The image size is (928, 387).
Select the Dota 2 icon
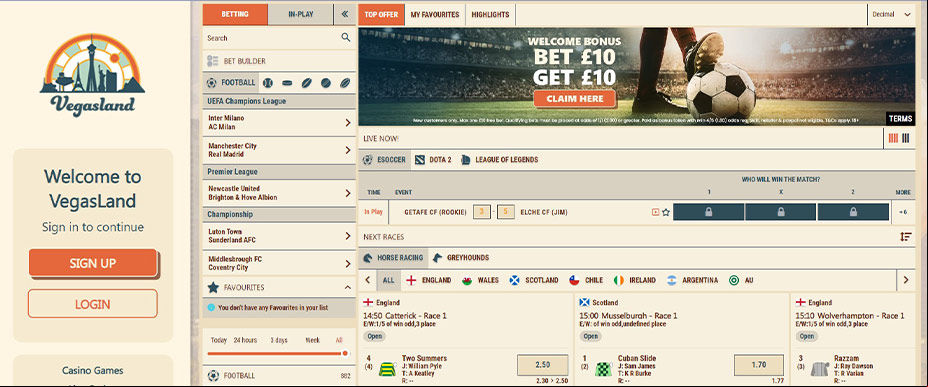[x=420, y=160]
